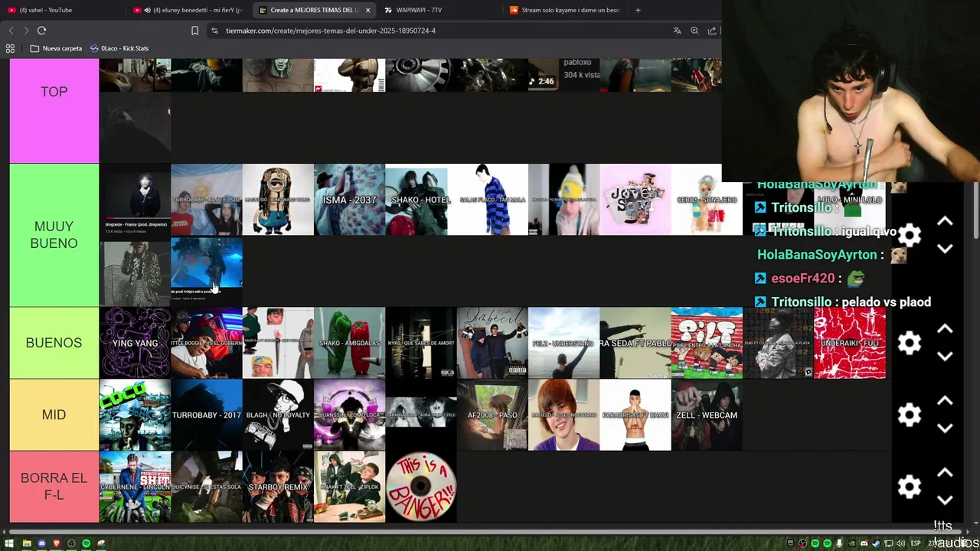Go forward in browser history
This screenshot has height=551, width=980.
25,31
